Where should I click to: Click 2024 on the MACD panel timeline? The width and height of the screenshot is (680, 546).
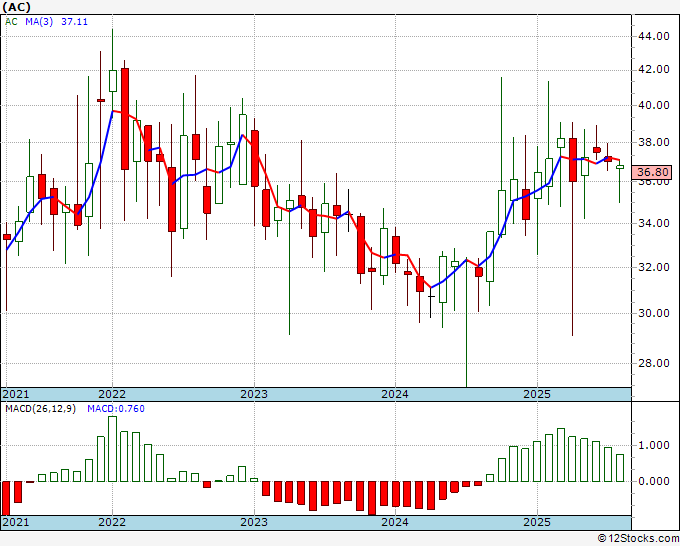[395, 522]
